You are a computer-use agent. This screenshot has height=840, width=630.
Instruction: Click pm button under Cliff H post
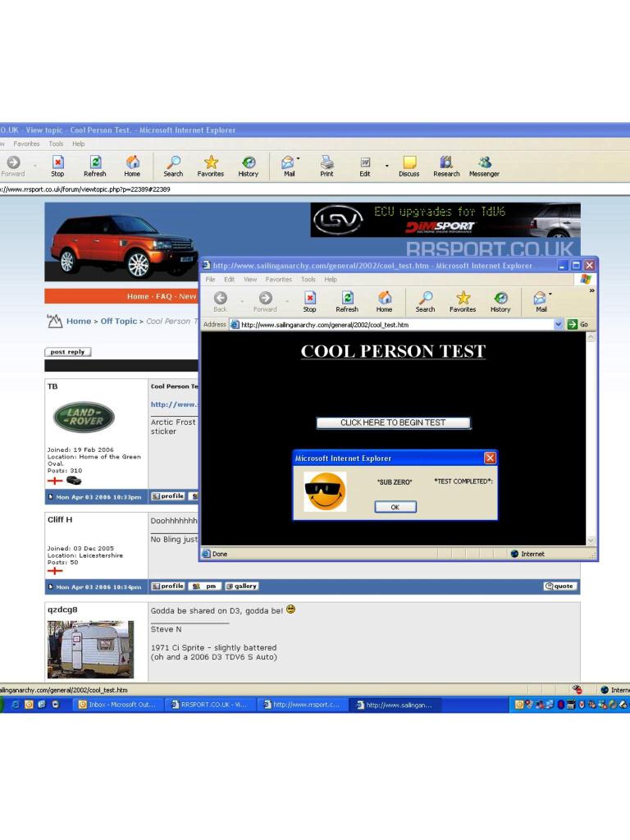click(x=205, y=586)
